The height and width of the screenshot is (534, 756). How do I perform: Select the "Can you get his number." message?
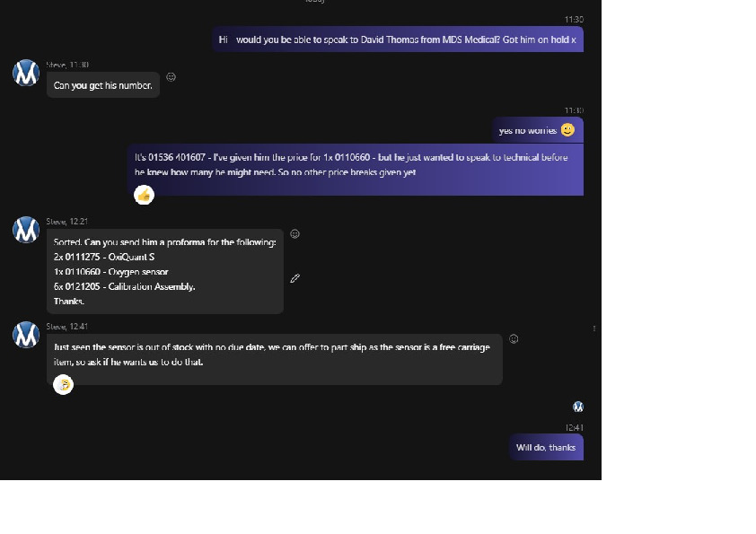103,85
